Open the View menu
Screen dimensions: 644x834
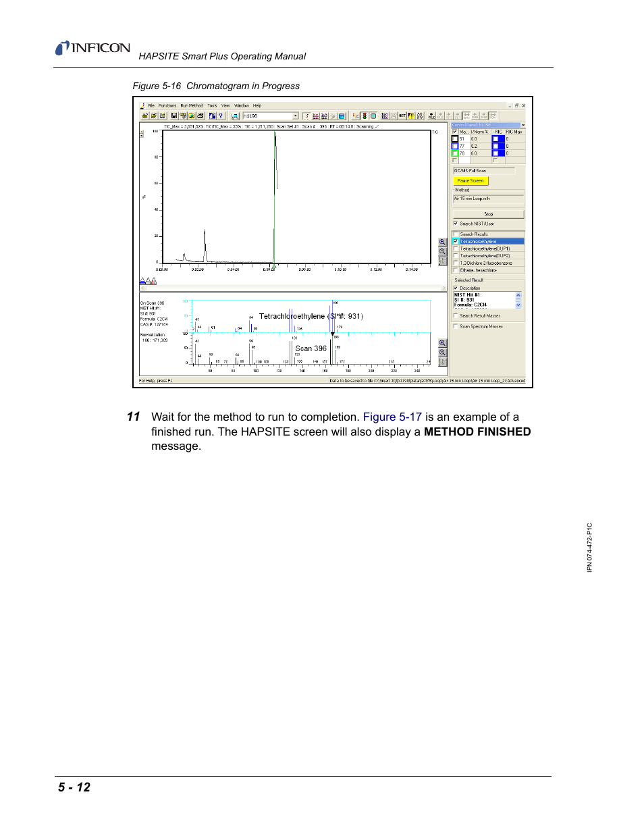[x=225, y=105]
